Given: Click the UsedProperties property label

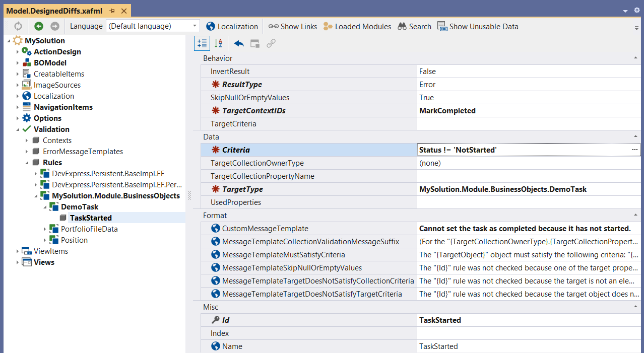Looking at the screenshot, I should [x=236, y=202].
